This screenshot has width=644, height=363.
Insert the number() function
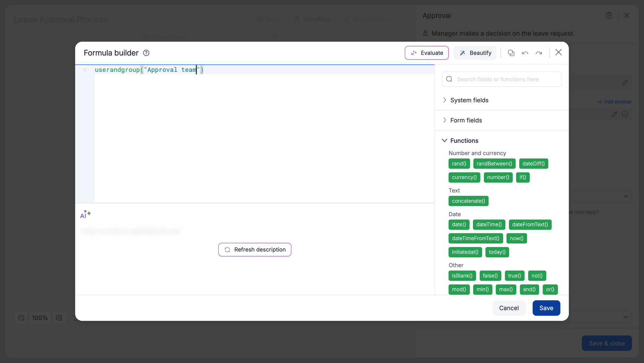(498, 177)
